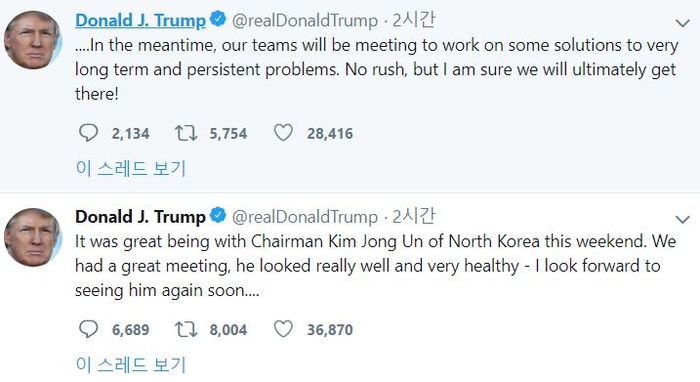Screen dimensions: 700x382
Task: Open dropdown chevron menu on first tweet
Action: click(683, 23)
